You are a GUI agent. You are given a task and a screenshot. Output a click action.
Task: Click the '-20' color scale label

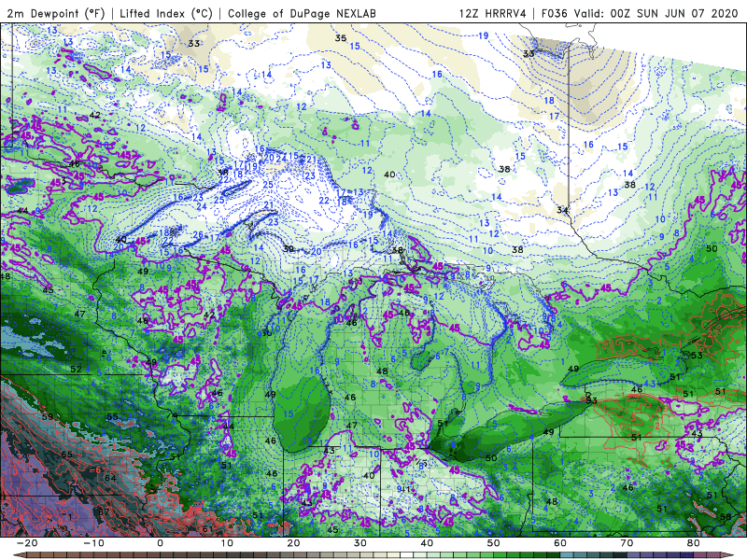click(x=27, y=543)
